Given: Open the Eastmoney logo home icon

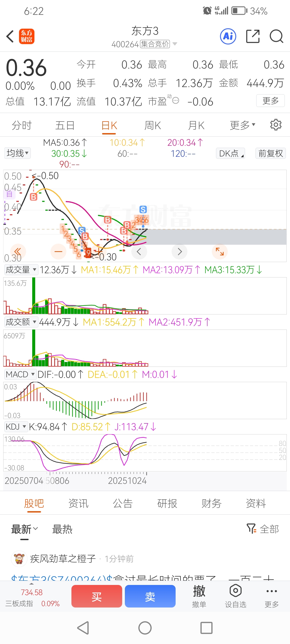Looking at the screenshot, I should point(27,36).
